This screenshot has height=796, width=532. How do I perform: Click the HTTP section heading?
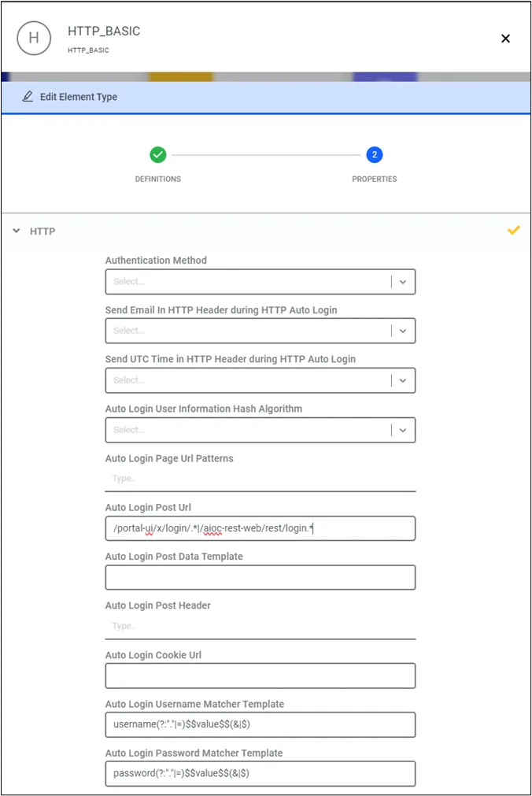tap(42, 231)
